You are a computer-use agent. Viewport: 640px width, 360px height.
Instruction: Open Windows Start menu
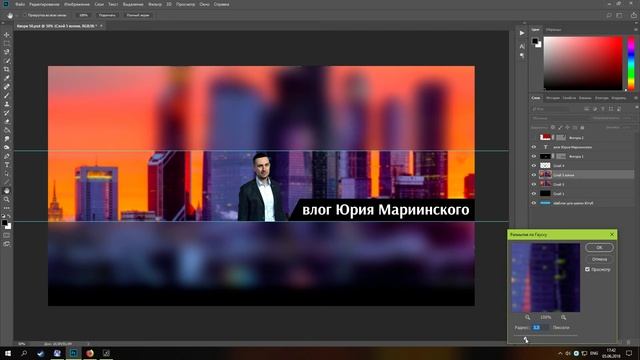[8, 353]
